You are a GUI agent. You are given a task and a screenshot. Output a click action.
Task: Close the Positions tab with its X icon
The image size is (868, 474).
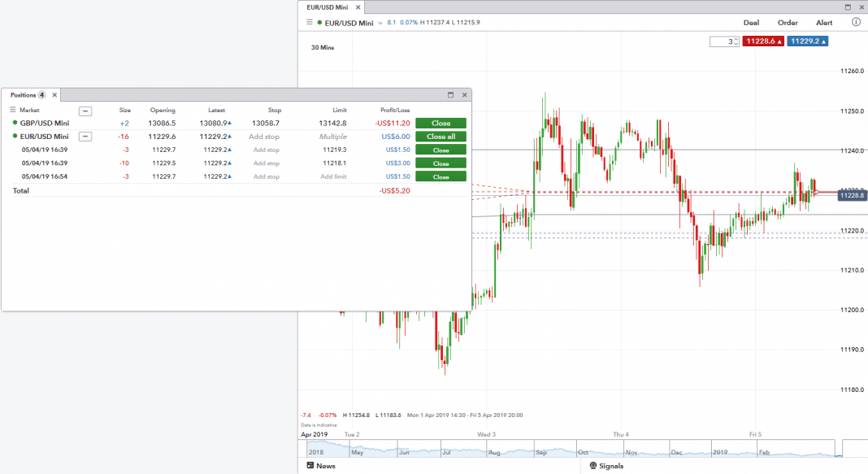[x=55, y=95]
